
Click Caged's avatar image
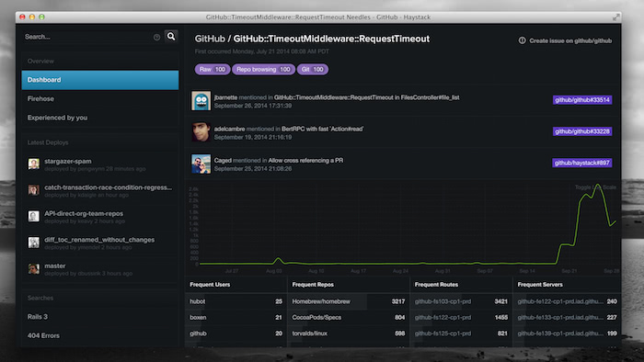click(201, 164)
